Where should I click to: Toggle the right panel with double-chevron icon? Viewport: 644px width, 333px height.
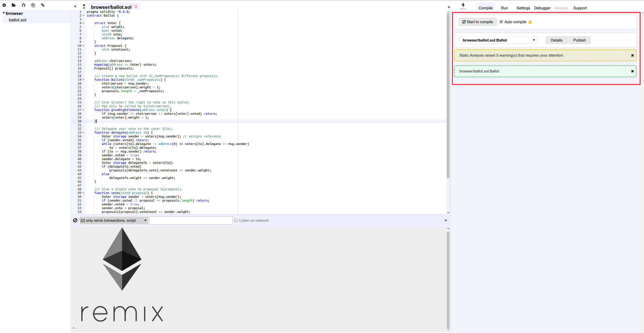point(449,7)
